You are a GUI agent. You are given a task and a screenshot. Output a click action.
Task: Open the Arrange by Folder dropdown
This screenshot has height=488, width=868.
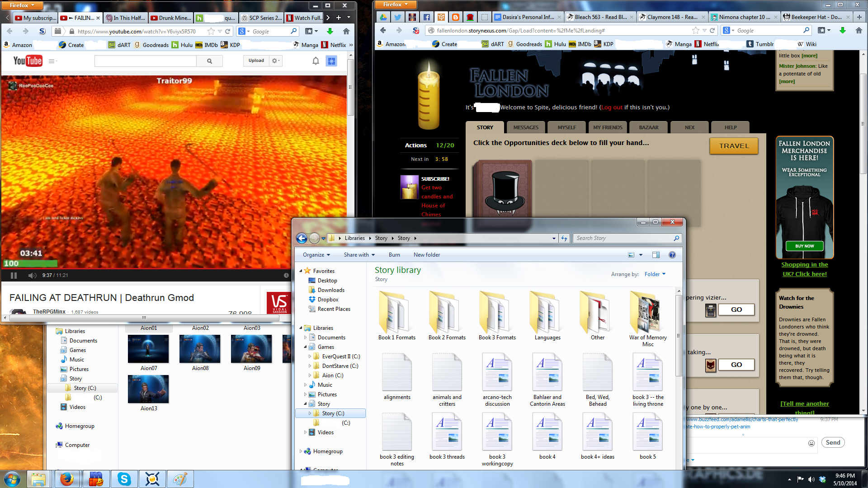[x=655, y=274]
